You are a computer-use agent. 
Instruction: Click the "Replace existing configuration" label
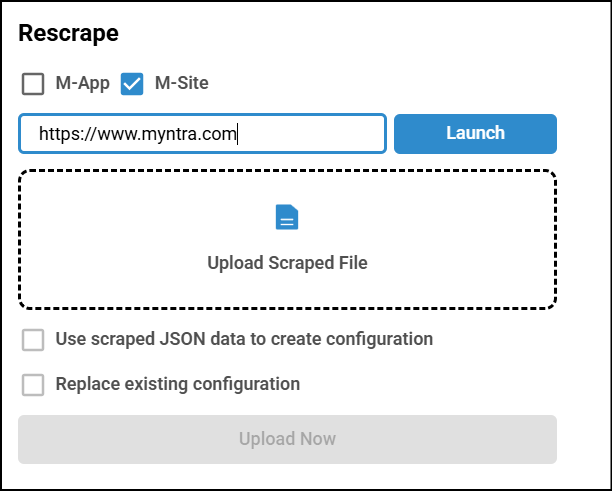tap(177, 384)
